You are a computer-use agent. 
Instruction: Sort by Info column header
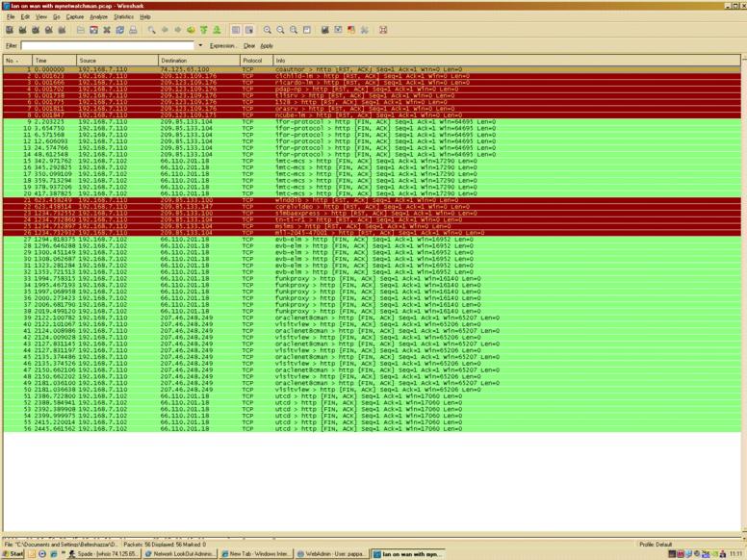pyautogui.click(x=507, y=61)
